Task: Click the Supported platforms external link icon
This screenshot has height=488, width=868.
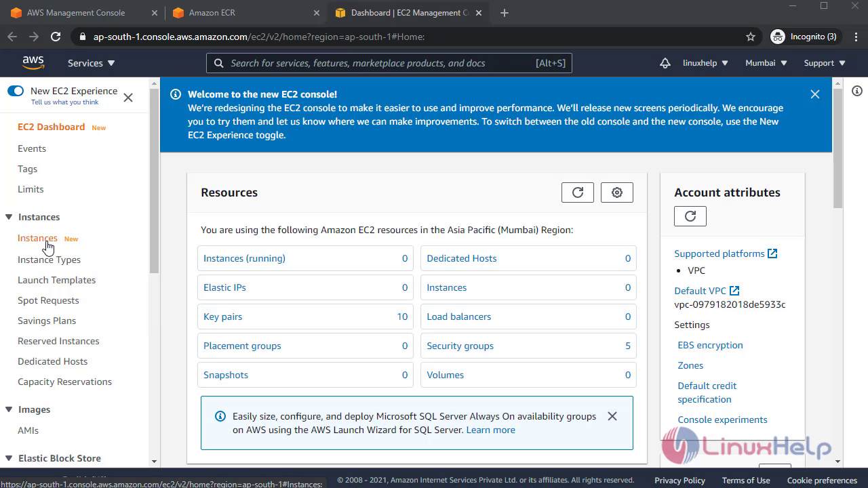Action: pyautogui.click(x=772, y=253)
